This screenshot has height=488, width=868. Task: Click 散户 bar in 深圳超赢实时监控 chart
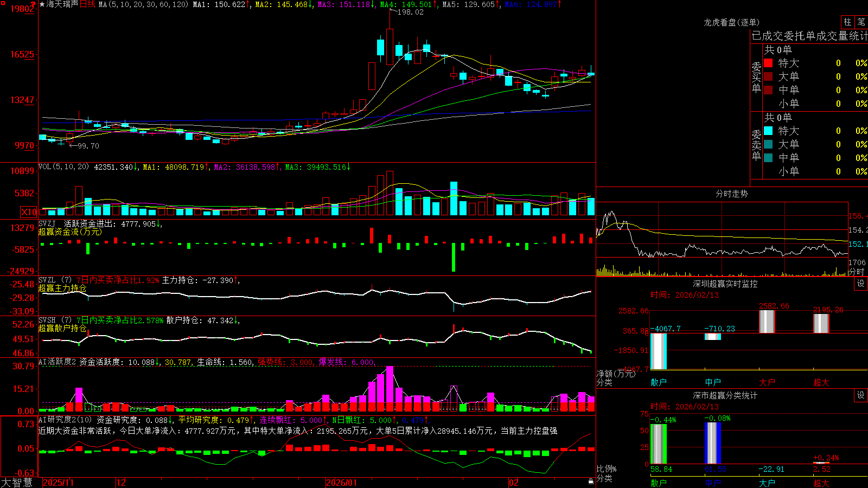(x=659, y=351)
